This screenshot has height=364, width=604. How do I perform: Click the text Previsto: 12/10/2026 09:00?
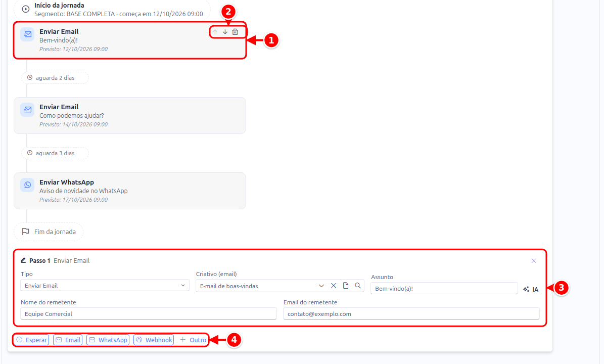pos(74,49)
